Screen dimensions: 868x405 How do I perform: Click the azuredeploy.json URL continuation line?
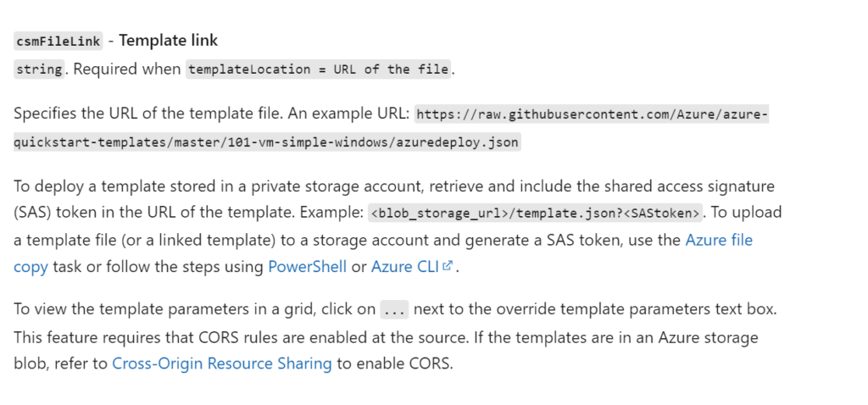267,142
